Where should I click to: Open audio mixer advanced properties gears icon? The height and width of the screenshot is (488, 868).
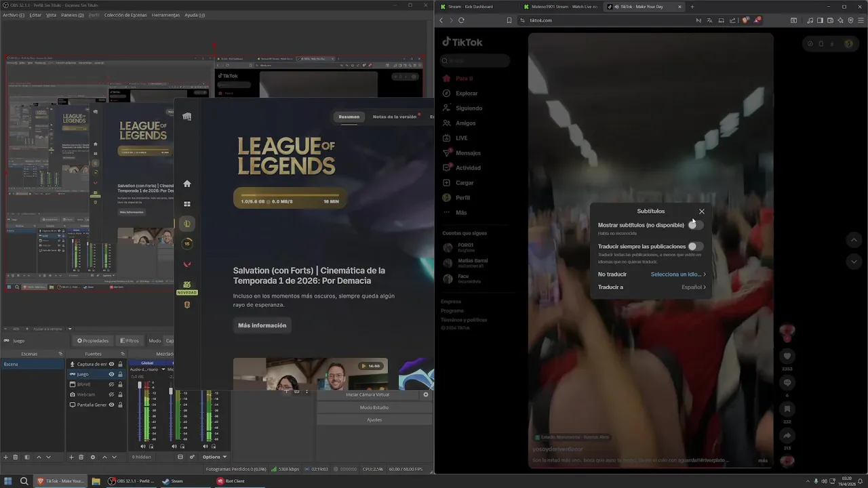coord(192,457)
